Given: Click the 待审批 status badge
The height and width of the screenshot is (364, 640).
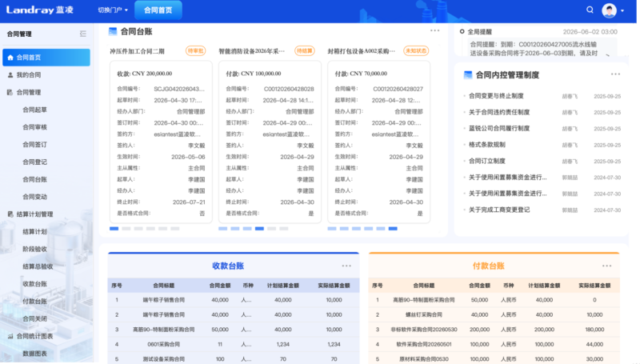Looking at the screenshot, I should coord(195,51).
